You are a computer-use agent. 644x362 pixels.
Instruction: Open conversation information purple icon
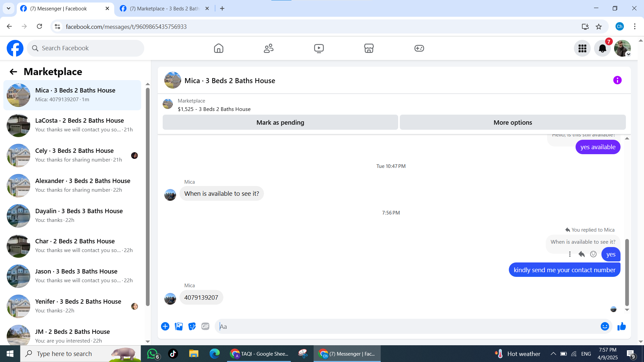click(618, 80)
